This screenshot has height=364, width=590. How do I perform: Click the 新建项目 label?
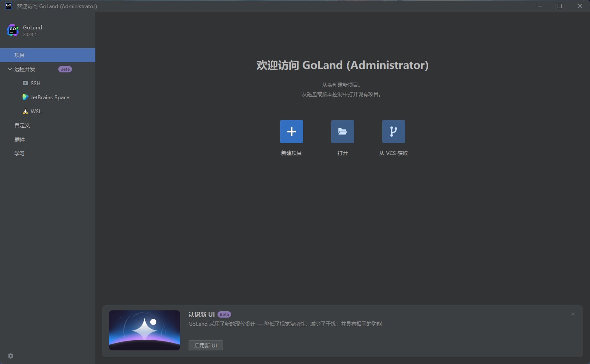(292, 153)
